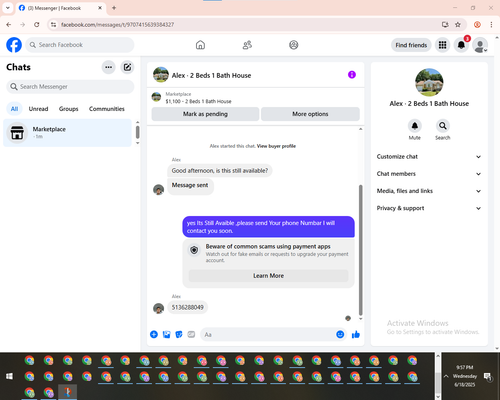Open the notifications bell

(461, 45)
